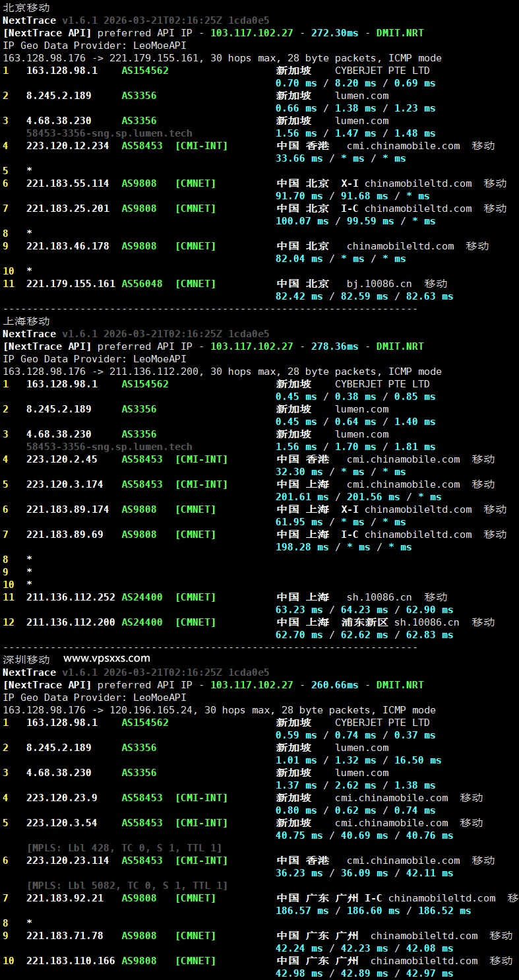Select hop IP address 223.120.12.234
The height and width of the screenshot is (980, 519).
coord(67,146)
